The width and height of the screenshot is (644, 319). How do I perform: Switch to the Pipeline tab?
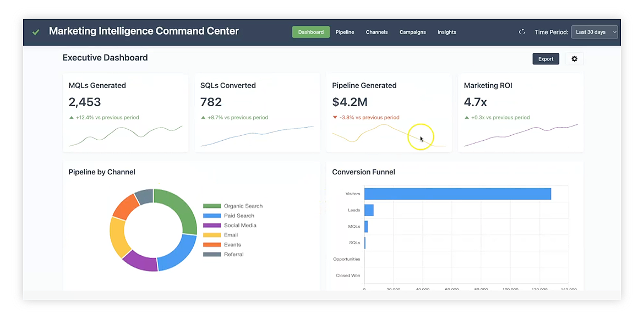coord(345,32)
